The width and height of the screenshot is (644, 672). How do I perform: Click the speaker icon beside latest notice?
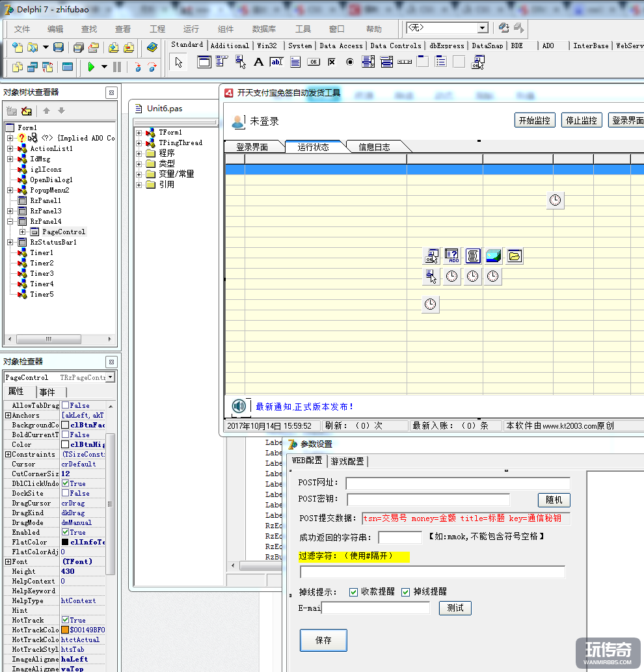(x=239, y=407)
